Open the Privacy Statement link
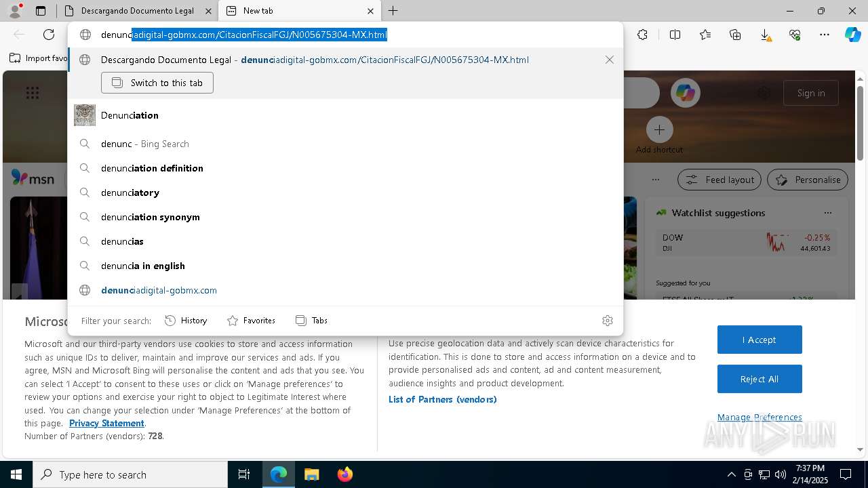 point(106,423)
